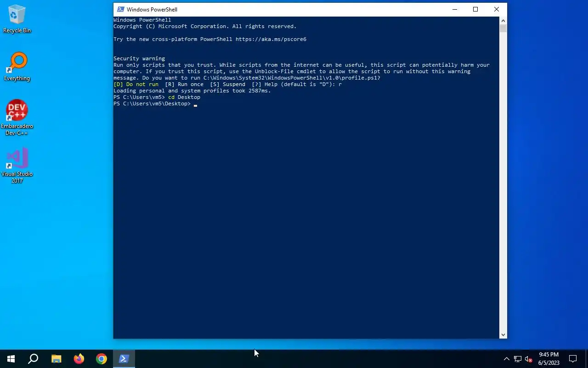Click the '[S] Suspend' option text

[227, 84]
